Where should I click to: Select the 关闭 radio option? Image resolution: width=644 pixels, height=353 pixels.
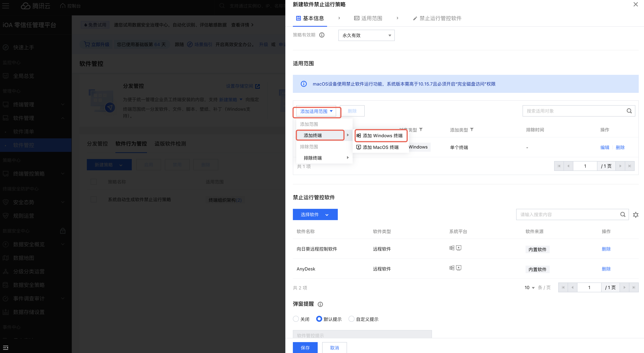point(296,319)
